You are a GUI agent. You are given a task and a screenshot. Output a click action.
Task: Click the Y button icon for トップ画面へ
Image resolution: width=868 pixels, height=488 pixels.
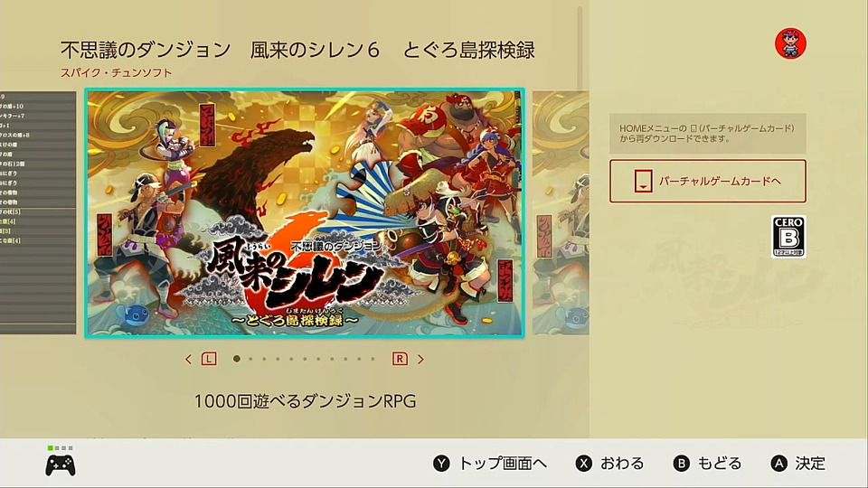441,463
